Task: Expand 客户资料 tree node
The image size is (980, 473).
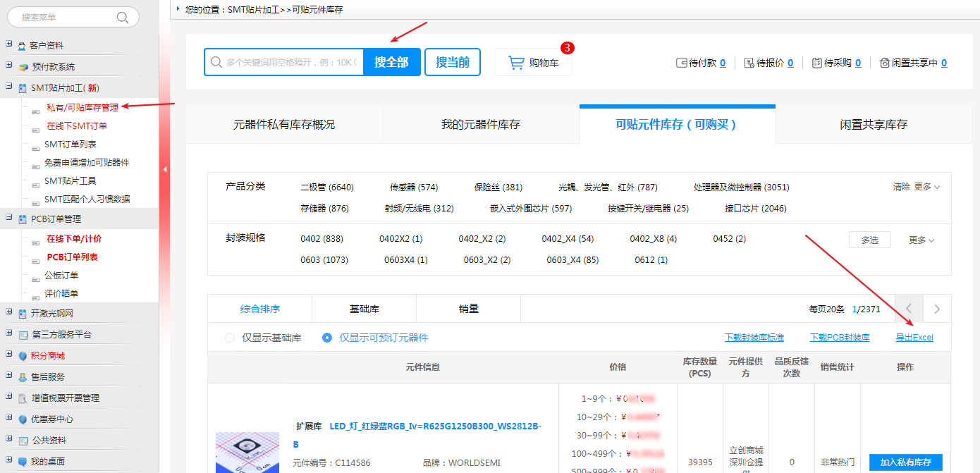Action: [x=9, y=45]
